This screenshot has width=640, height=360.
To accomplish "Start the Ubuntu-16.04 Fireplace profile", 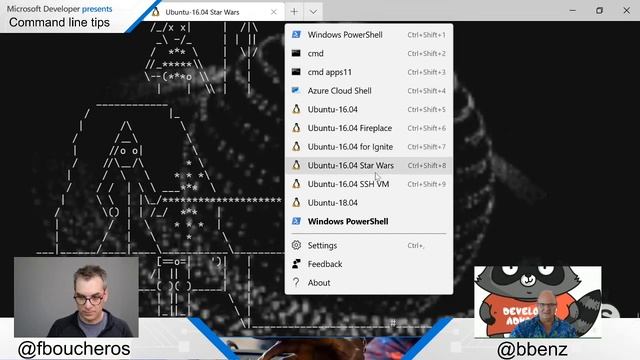I will 369,128.
